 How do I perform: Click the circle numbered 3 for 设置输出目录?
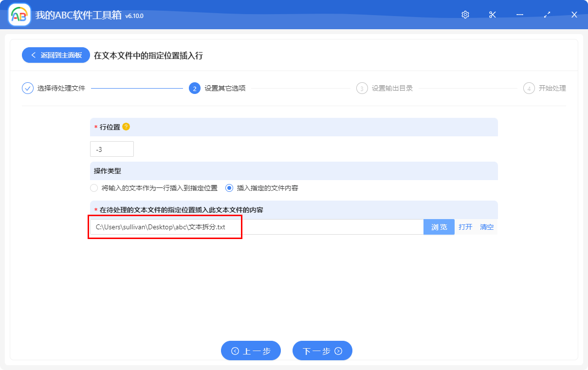(362, 88)
